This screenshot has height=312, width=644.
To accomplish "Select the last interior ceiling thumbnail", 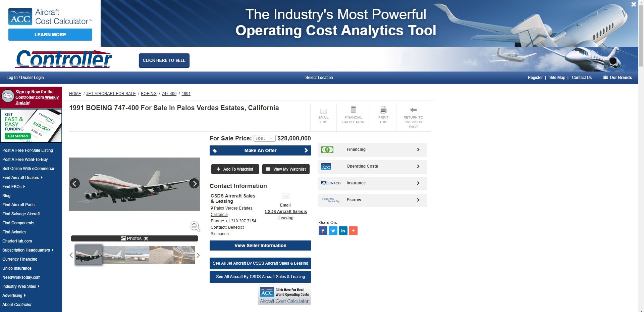I will click(x=184, y=255).
